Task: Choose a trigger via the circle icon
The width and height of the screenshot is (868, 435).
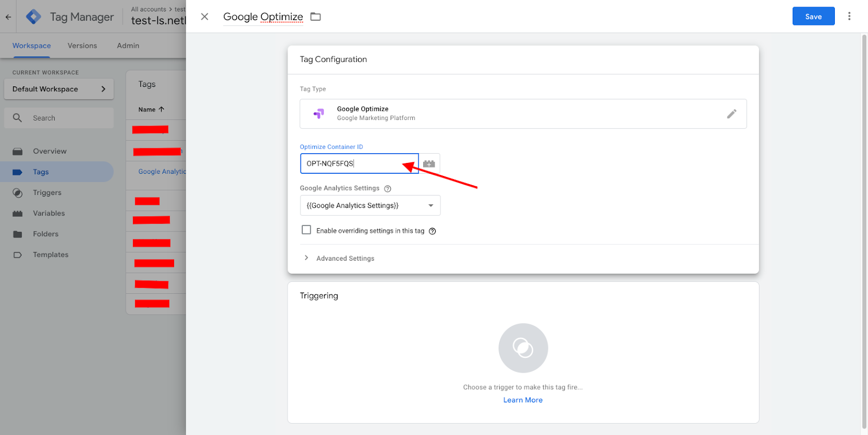Action: pos(523,348)
